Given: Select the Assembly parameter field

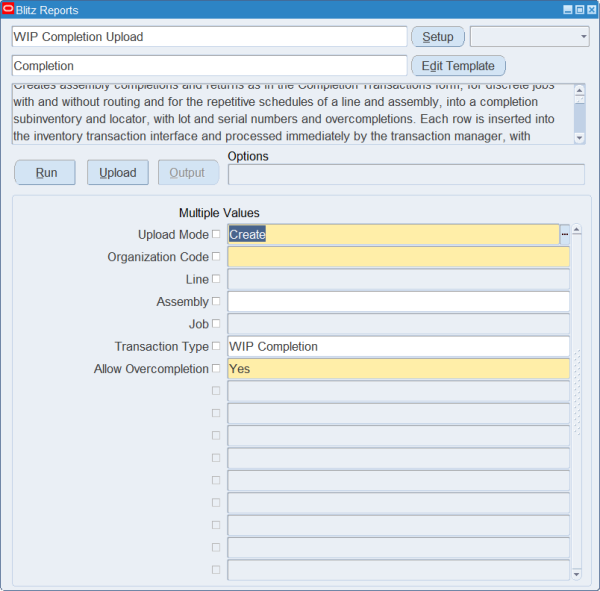Looking at the screenshot, I should [398, 301].
